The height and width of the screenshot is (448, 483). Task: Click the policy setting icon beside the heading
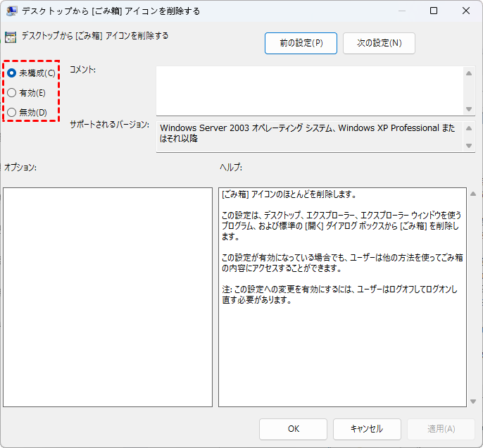pyautogui.click(x=11, y=37)
